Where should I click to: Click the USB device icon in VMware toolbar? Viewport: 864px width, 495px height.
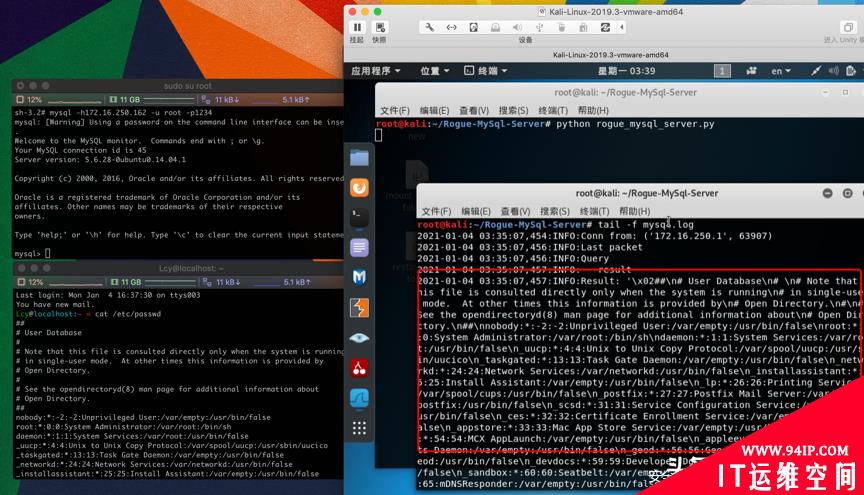539,27
